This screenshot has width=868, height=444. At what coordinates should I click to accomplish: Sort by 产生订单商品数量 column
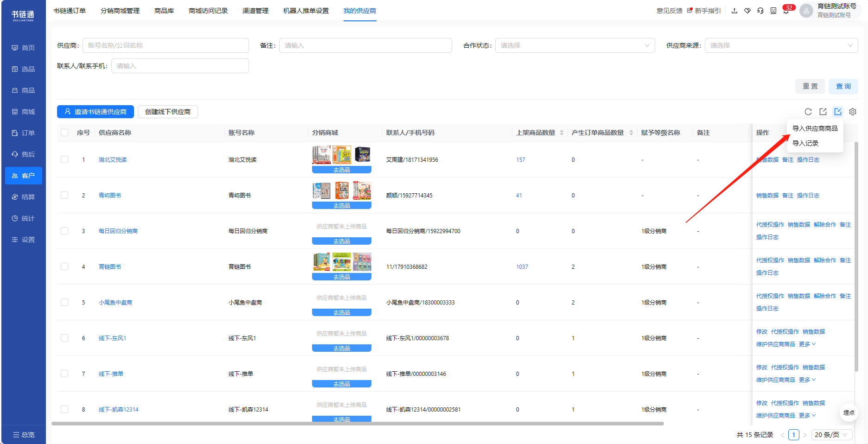(x=631, y=133)
